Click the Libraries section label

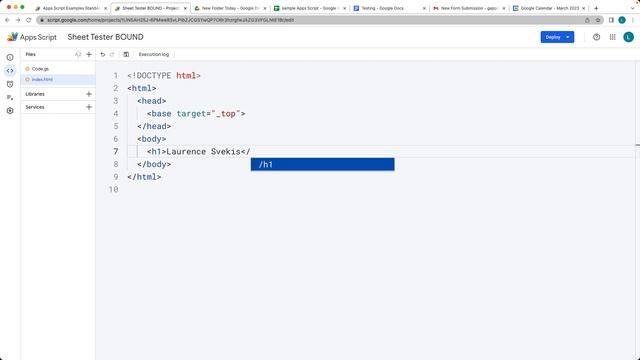coord(35,94)
